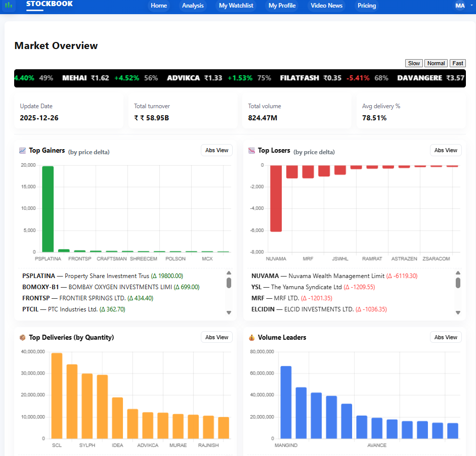Click the SCL orange delivery bar
Image resolution: width=476 pixels, height=456 pixels.
click(x=57, y=396)
